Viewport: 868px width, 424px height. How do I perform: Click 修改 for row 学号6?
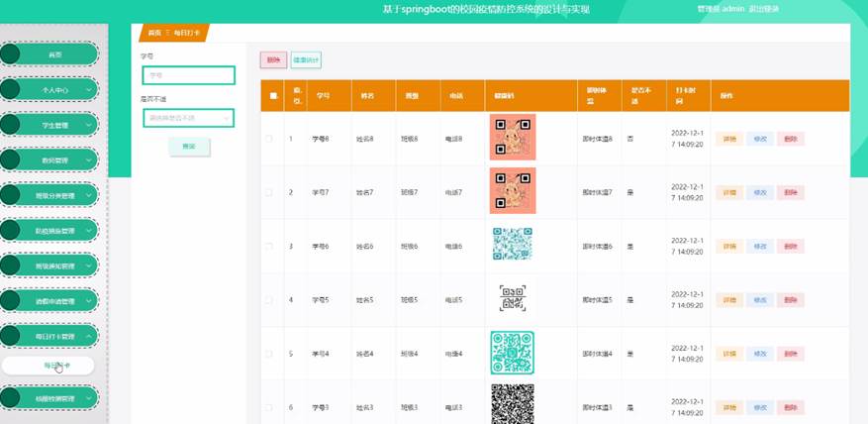click(x=760, y=247)
